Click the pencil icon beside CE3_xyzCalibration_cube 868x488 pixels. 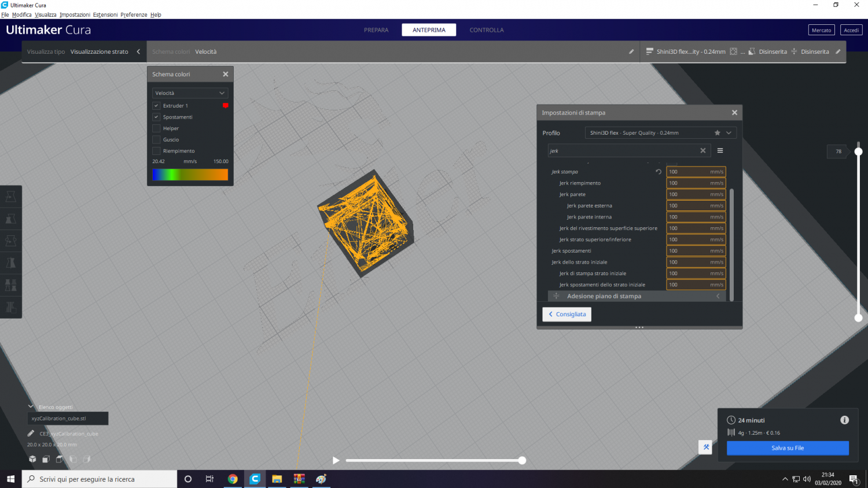tap(31, 434)
